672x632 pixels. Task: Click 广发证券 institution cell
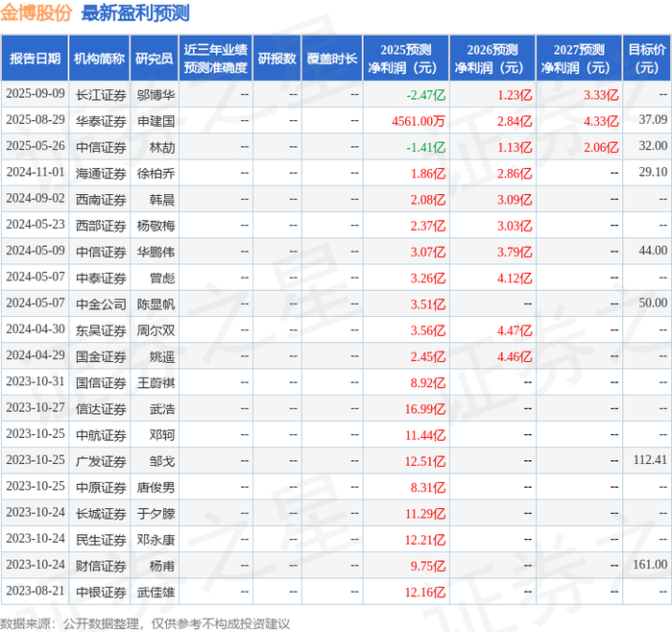click(101, 461)
